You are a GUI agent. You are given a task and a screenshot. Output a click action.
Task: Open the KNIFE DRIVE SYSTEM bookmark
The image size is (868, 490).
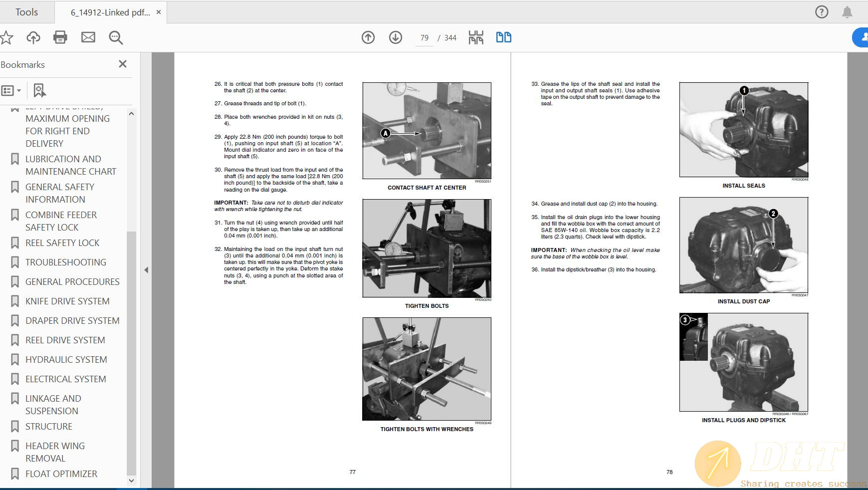tap(67, 301)
